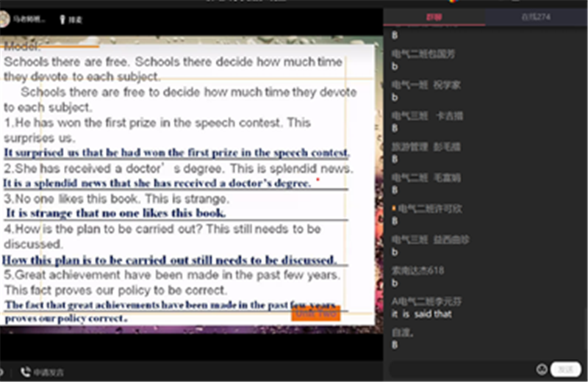588x382 pixels.
Task: Click the partial icon at bottom-left corner
Action: point(2,372)
